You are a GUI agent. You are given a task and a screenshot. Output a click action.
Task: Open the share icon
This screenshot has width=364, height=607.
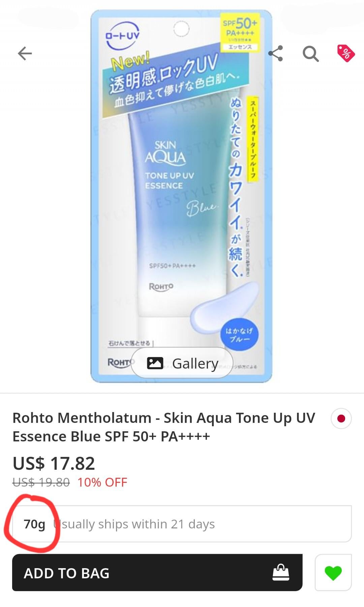coord(275,53)
